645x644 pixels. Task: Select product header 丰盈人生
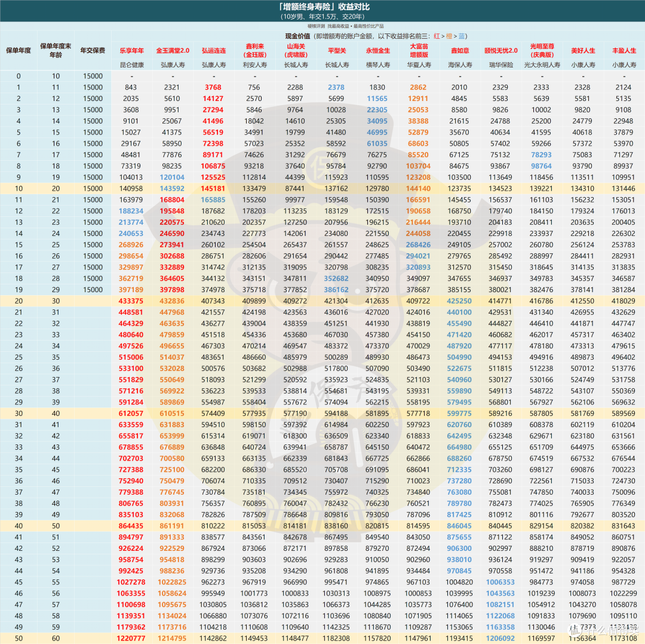coord(624,51)
